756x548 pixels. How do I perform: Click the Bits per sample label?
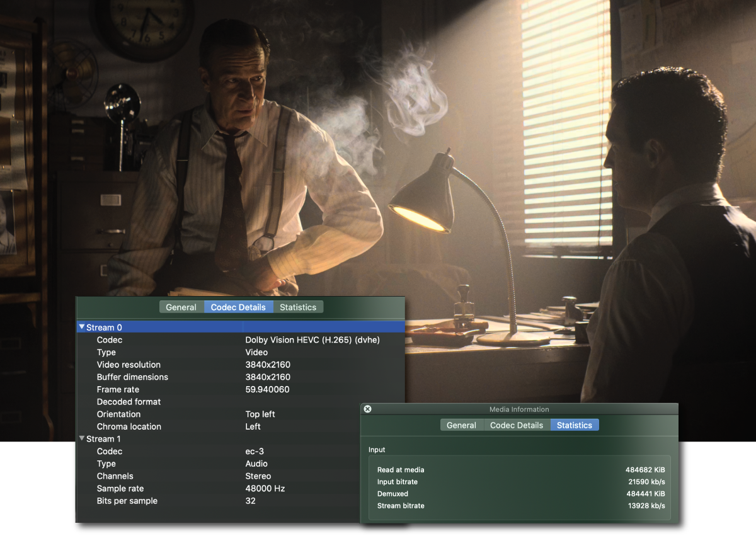point(127,501)
